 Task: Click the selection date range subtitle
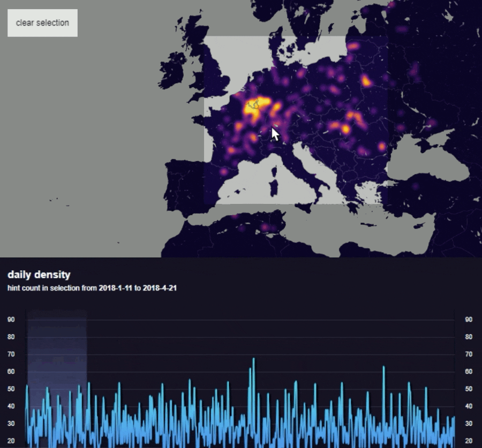(92, 288)
